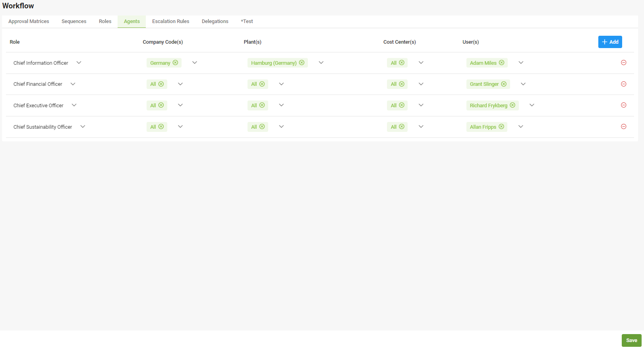Image resolution: width=644 pixels, height=348 pixels.
Task: Expand the Chief Information Officer role dropdown
Action: (79, 63)
